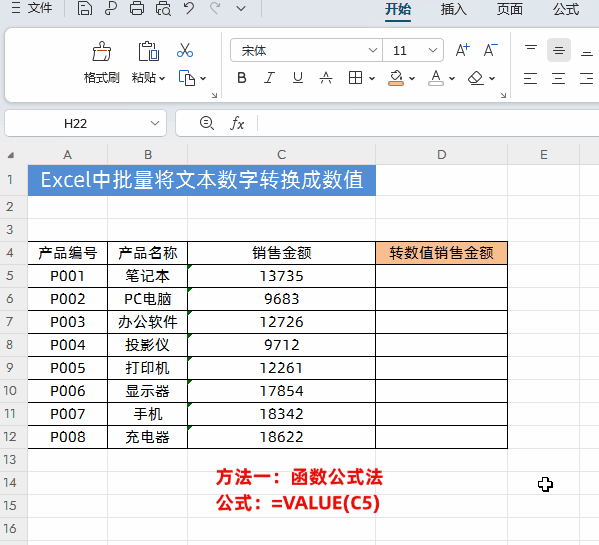
Task: Click the Print icon
Action: 136,8
